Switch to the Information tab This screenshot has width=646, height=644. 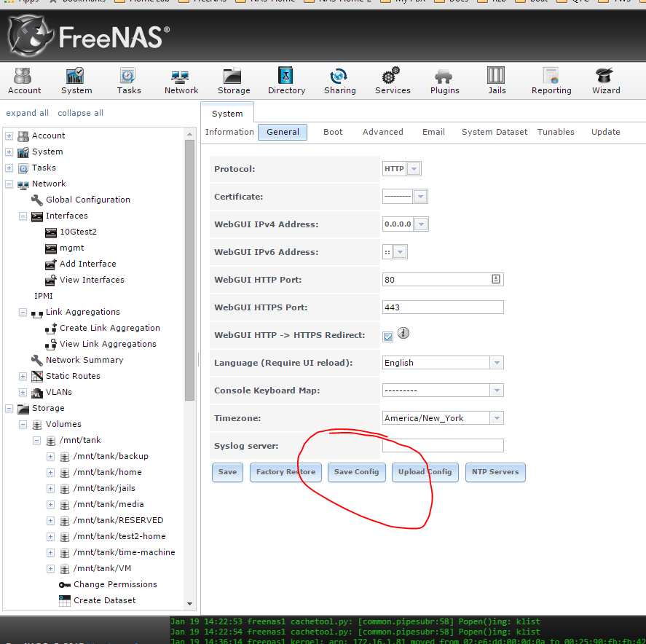click(229, 132)
